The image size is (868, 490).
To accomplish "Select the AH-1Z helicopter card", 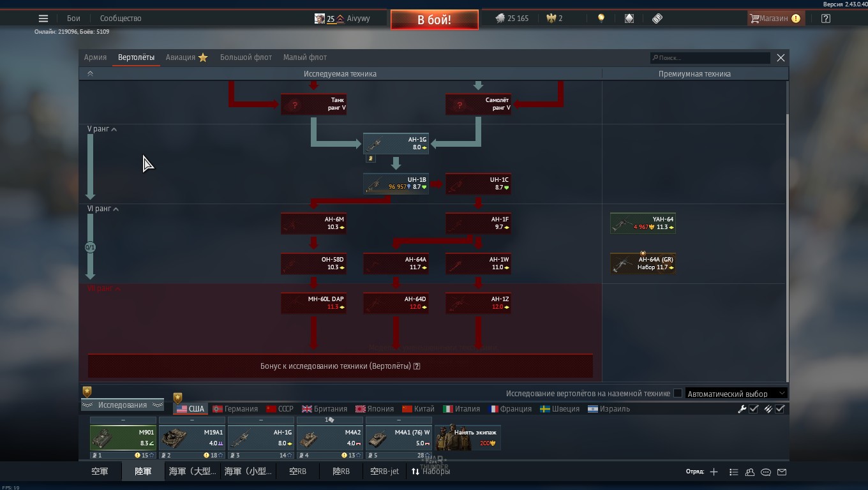I will pyautogui.click(x=478, y=303).
